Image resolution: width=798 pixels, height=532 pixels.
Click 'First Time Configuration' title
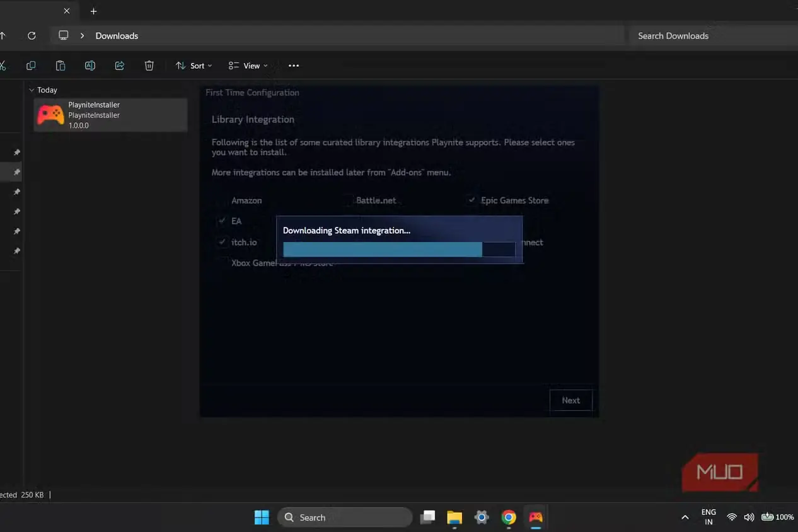pyautogui.click(x=252, y=93)
